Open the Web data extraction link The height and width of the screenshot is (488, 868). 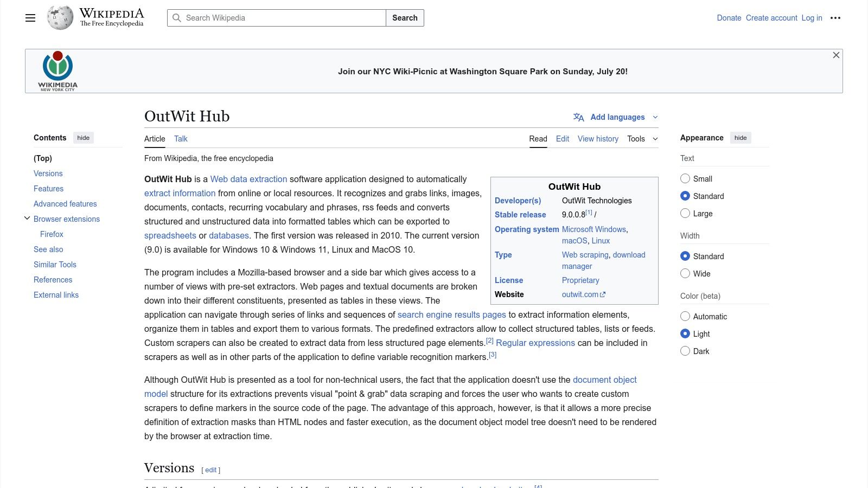click(248, 179)
